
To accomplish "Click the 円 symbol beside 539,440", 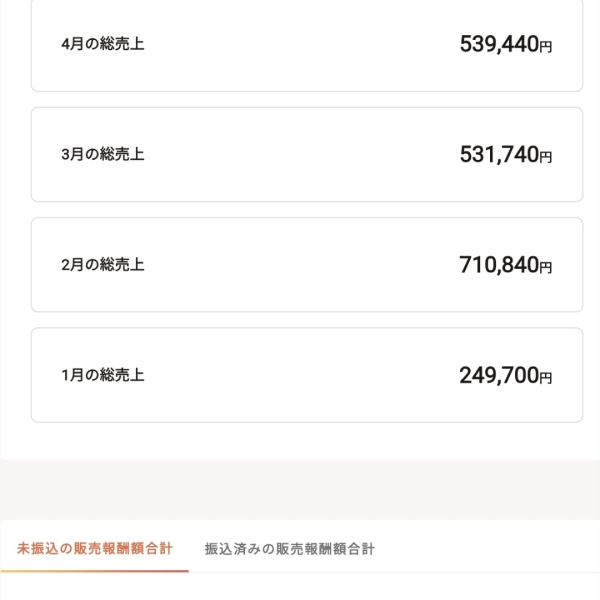I will (546, 46).
